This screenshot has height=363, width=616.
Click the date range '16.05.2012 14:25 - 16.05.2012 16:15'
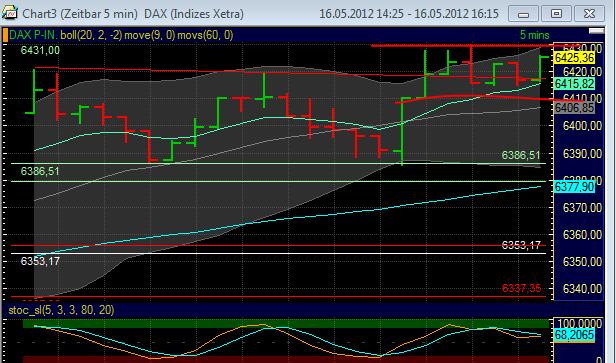click(409, 14)
